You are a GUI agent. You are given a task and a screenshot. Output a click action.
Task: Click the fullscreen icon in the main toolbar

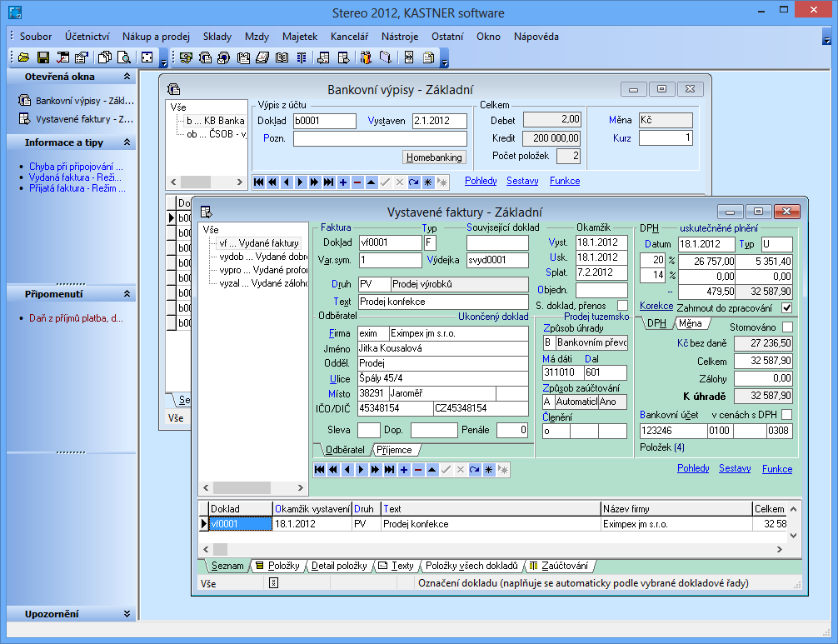[x=147, y=57]
